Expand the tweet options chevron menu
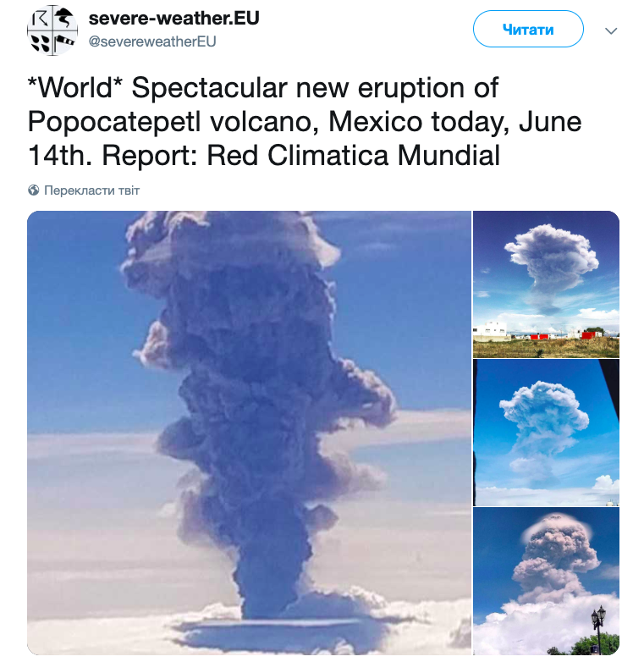The image size is (644, 662). tap(612, 30)
